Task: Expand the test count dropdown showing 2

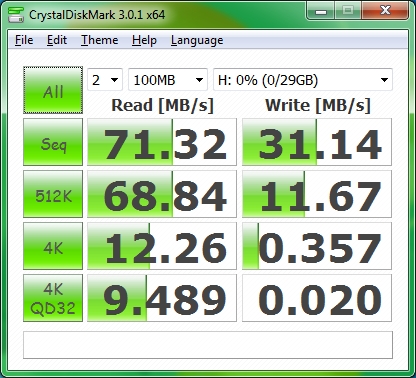Action: tap(105, 80)
